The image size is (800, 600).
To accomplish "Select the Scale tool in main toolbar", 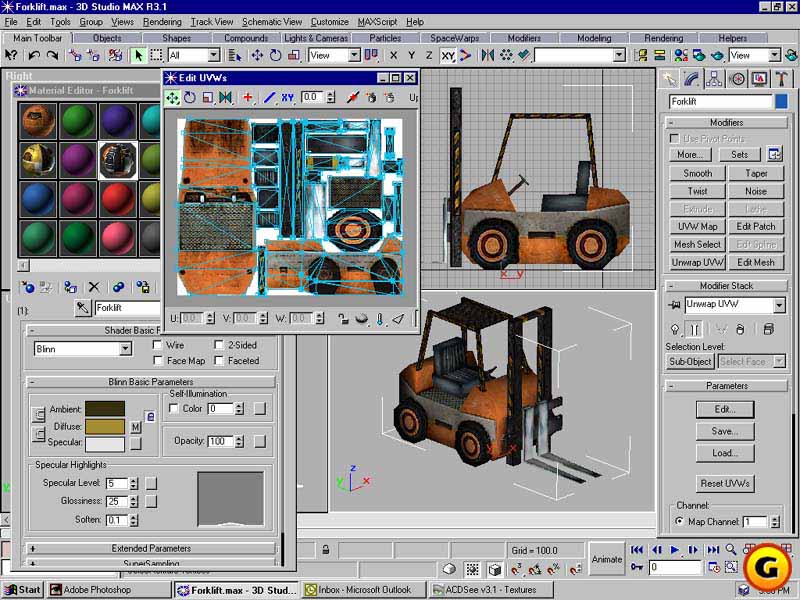I will point(294,55).
